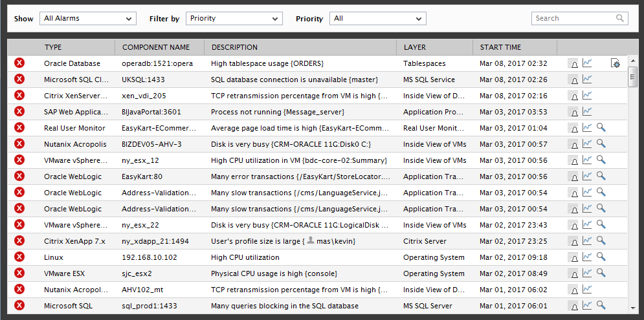Click critical alarm icon for Linux row
The image size is (644, 320).
(19, 257)
